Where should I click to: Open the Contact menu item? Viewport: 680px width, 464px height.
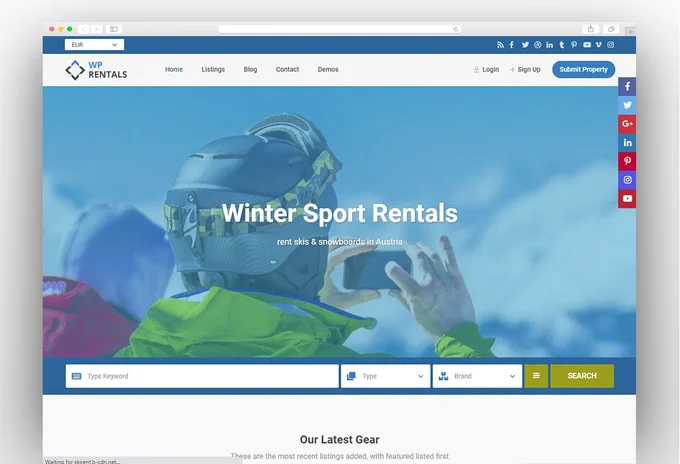287,69
